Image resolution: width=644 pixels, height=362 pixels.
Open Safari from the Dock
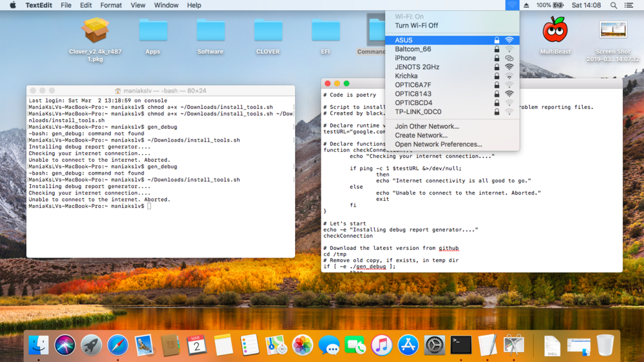point(118,345)
